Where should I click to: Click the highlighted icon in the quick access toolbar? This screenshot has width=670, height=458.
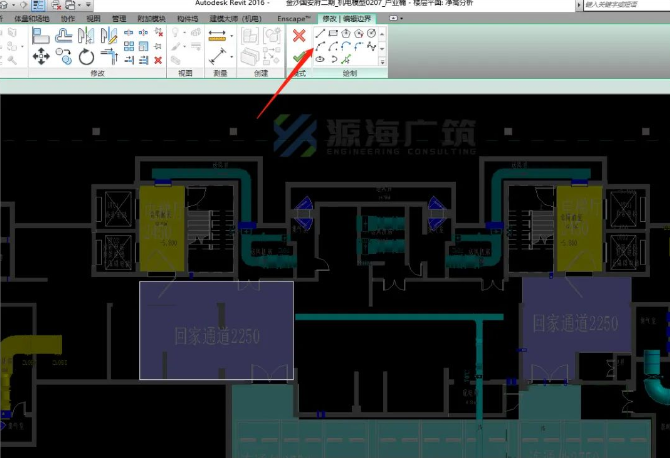coord(38,5)
